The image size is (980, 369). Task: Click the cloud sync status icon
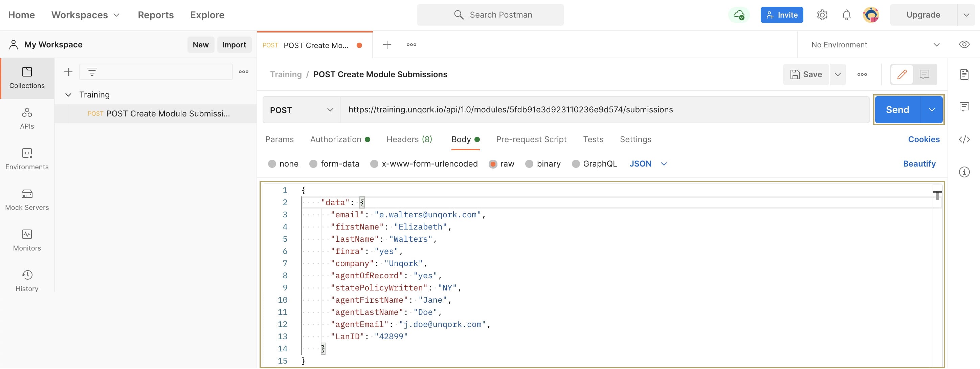tap(739, 15)
